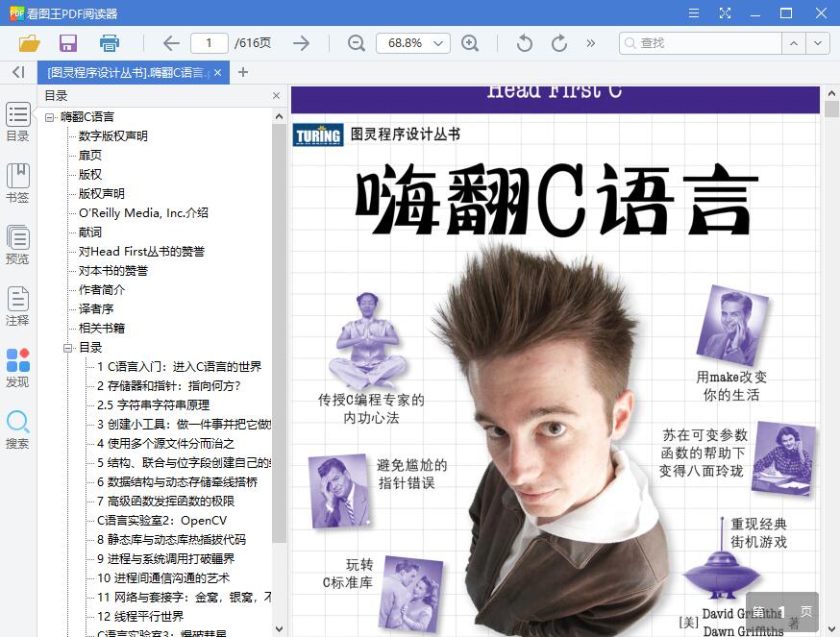Open chapter 1 C语言入门

tap(180, 367)
